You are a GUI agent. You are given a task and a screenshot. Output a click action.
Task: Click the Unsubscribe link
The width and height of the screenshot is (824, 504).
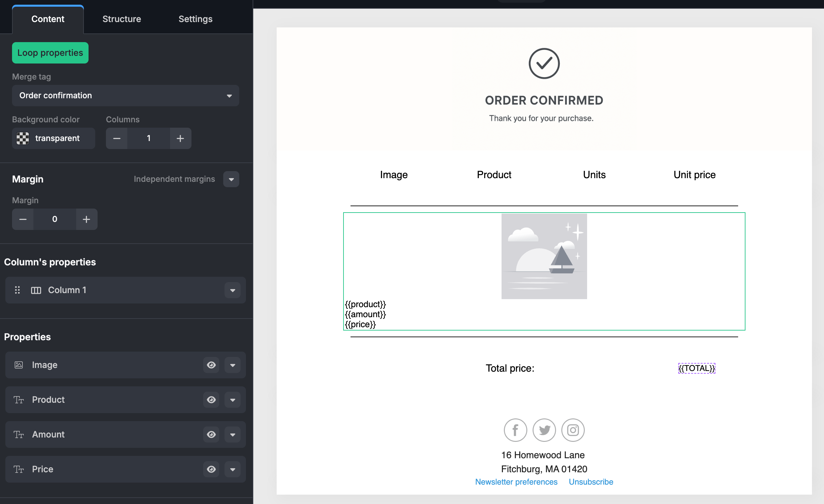591,482
